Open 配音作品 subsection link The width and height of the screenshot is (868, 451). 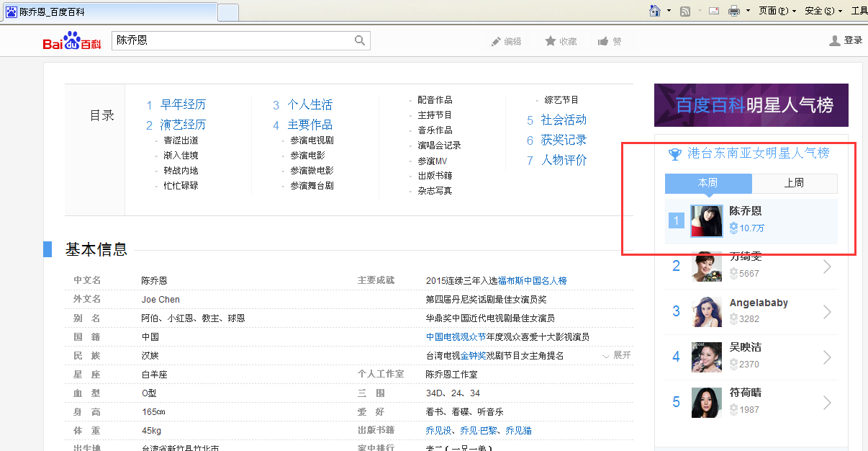pos(435,100)
